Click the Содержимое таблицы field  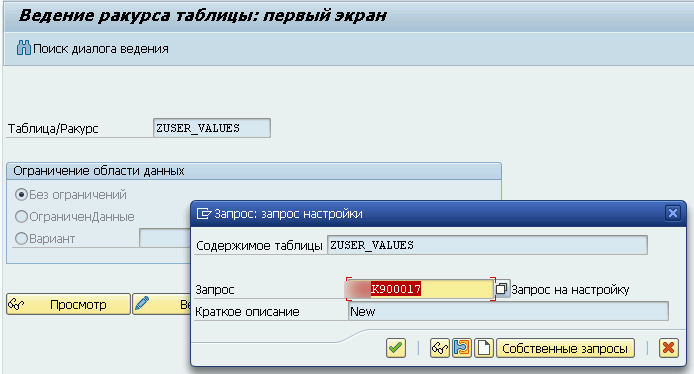click(487, 245)
